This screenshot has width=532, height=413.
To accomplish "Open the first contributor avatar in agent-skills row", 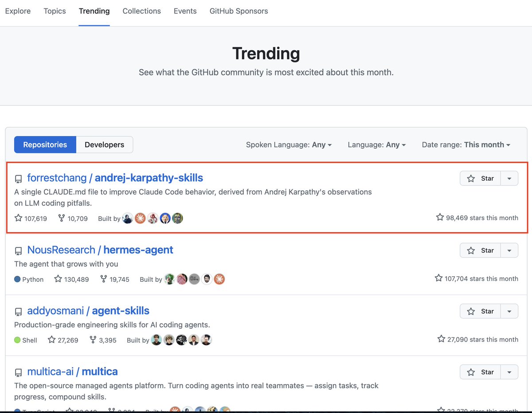I will [156, 340].
